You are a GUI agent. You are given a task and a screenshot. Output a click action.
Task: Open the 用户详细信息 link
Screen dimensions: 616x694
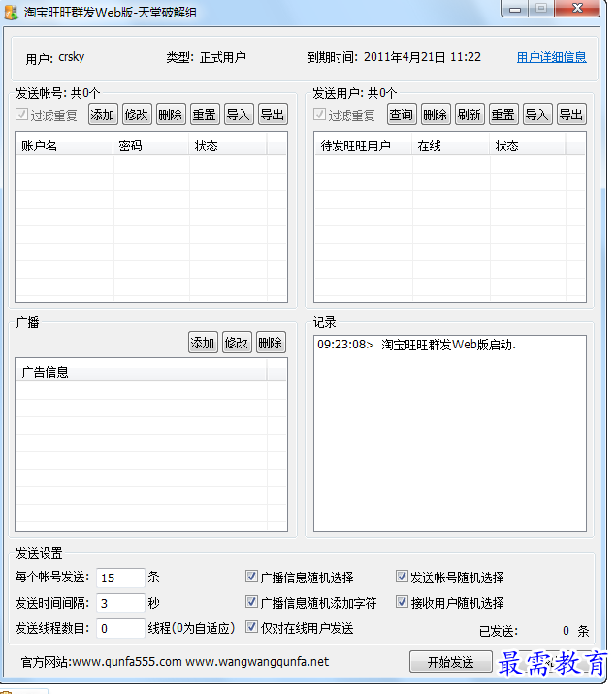[551, 57]
